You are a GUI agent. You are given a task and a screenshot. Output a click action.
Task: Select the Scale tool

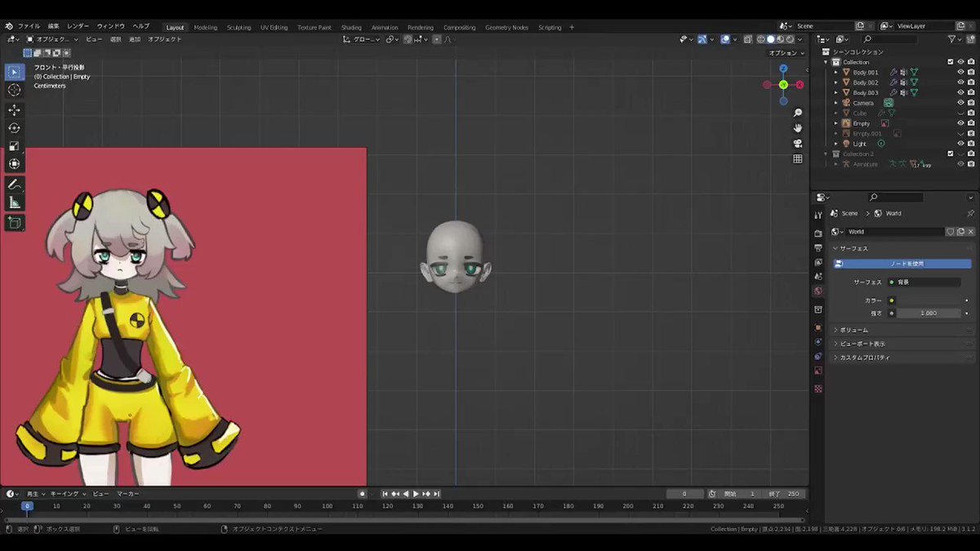(14, 145)
